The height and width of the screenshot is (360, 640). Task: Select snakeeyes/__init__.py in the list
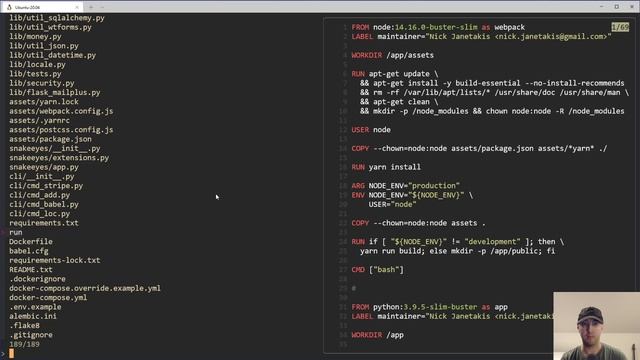click(55, 149)
